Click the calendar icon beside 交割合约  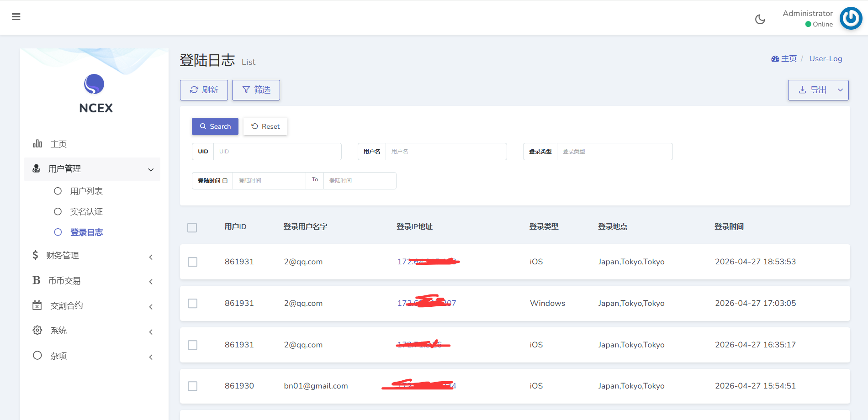(x=37, y=305)
